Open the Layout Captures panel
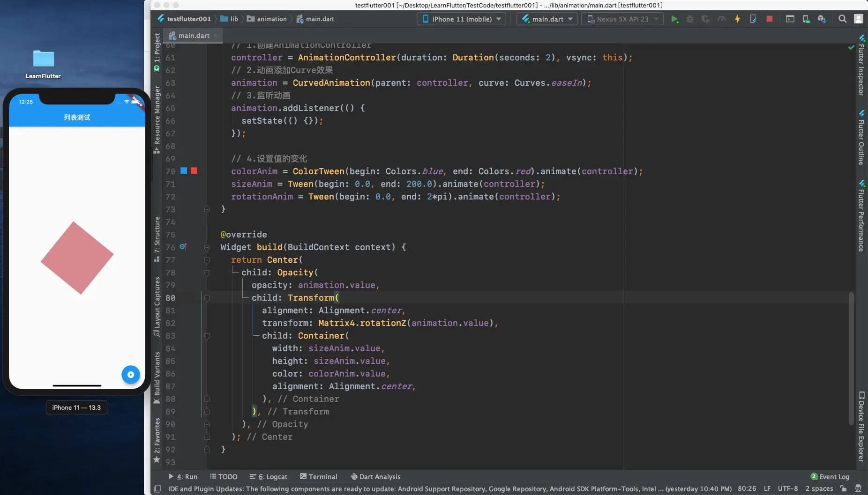Image resolution: width=868 pixels, height=495 pixels. tap(157, 307)
